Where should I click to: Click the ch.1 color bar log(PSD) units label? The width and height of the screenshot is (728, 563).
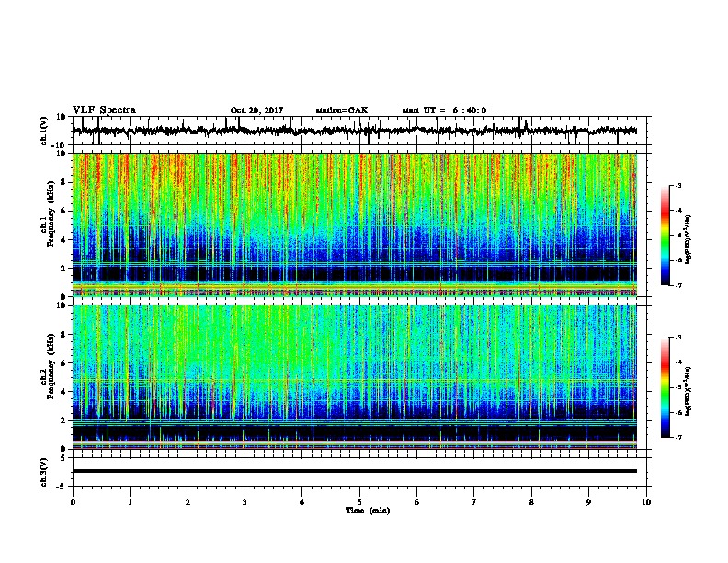click(688, 239)
